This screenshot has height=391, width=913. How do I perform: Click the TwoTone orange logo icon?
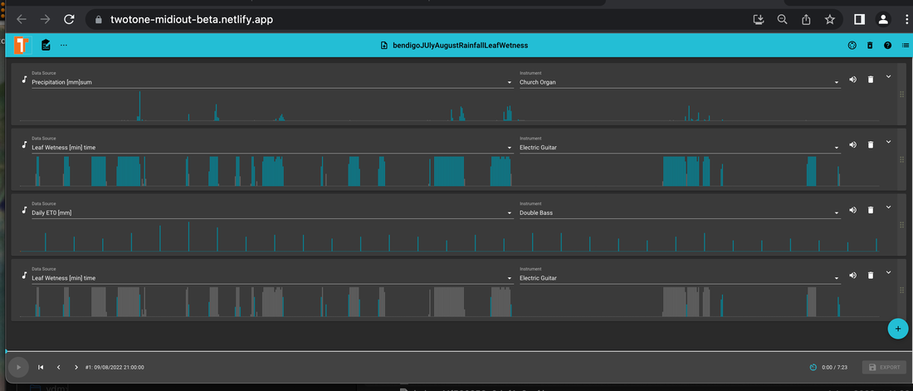point(22,45)
